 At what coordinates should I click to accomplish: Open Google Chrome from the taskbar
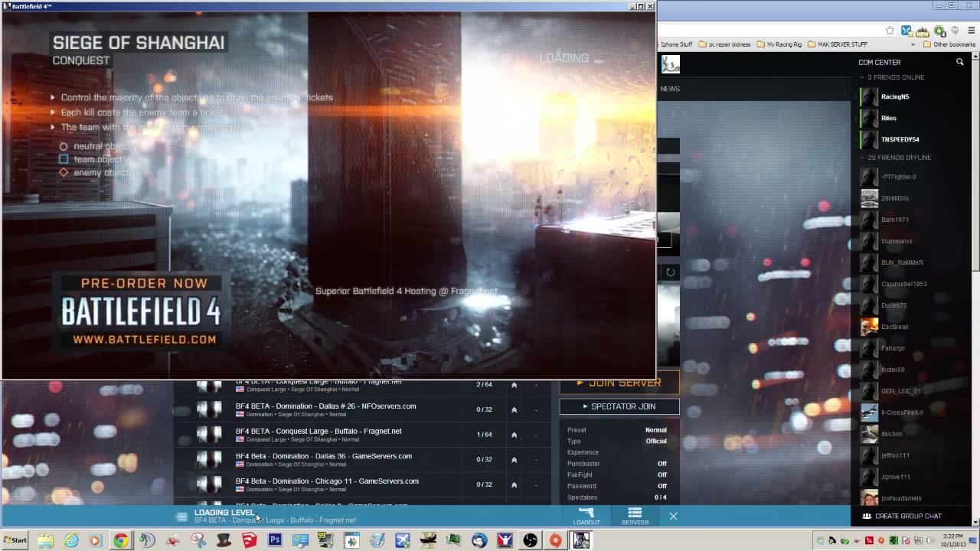tap(121, 540)
